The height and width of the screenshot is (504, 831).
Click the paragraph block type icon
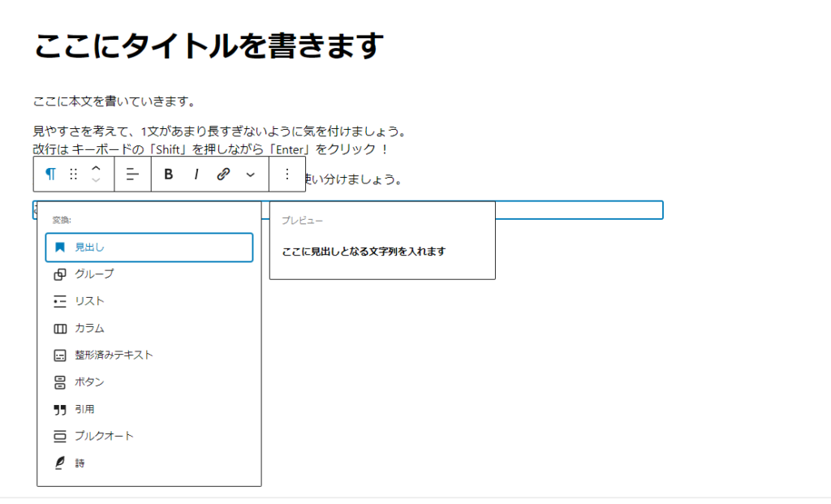[50, 174]
